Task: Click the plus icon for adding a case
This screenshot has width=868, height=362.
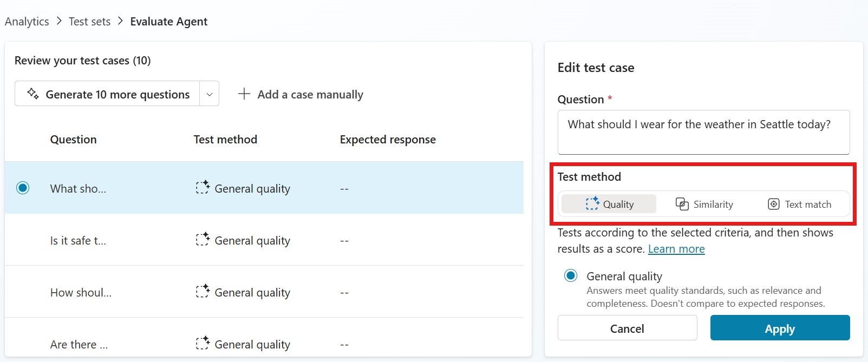Action: pos(244,94)
